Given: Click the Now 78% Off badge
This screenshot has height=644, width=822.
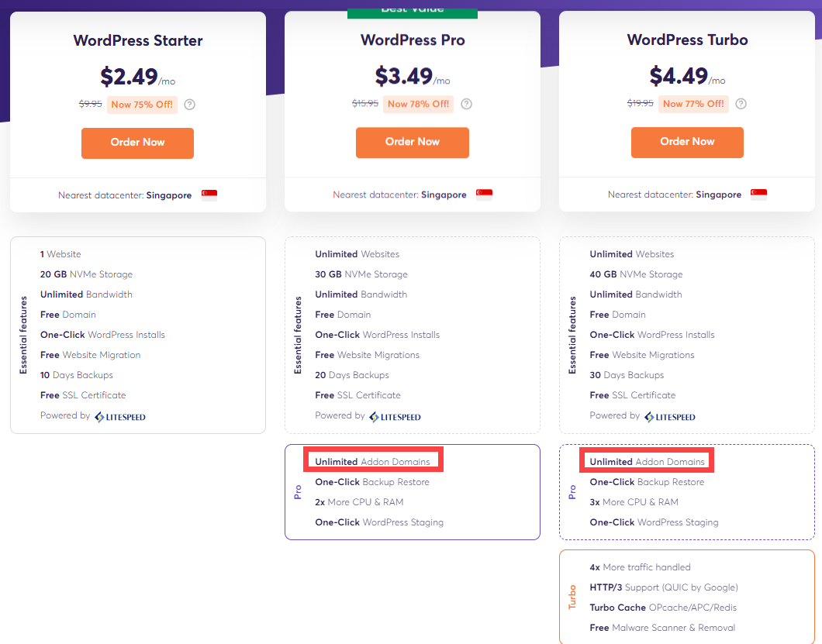Looking at the screenshot, I should tap(418, 104).
